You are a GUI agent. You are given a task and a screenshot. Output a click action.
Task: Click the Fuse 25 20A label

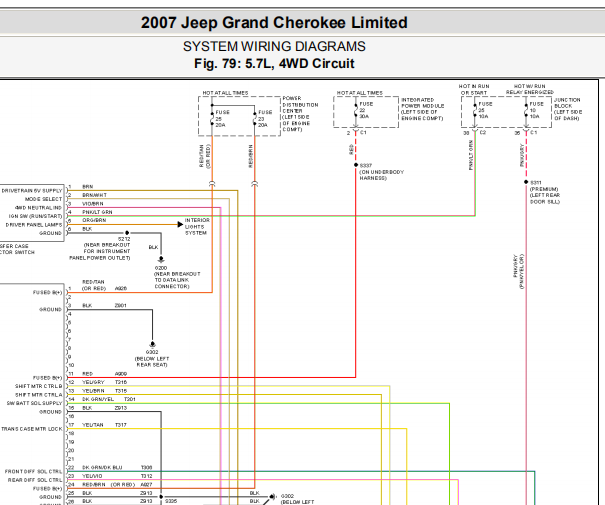[x=222, y=118]
